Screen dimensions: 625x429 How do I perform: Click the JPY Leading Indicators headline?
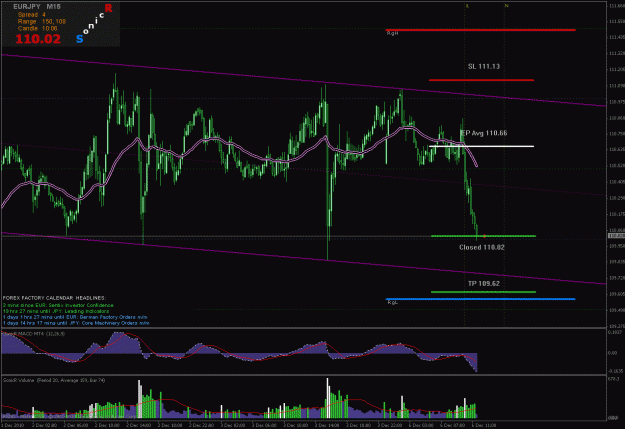(x=56, y=311)
